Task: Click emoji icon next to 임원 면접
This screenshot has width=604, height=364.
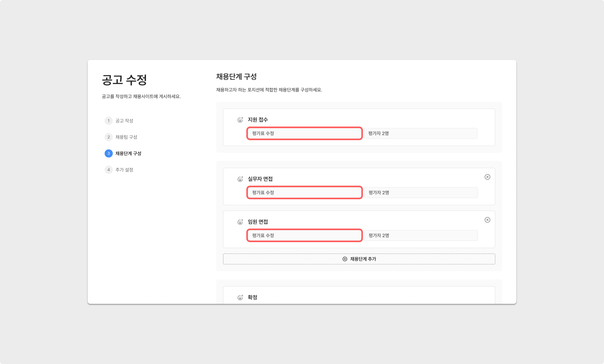Action: pos(240,222)
